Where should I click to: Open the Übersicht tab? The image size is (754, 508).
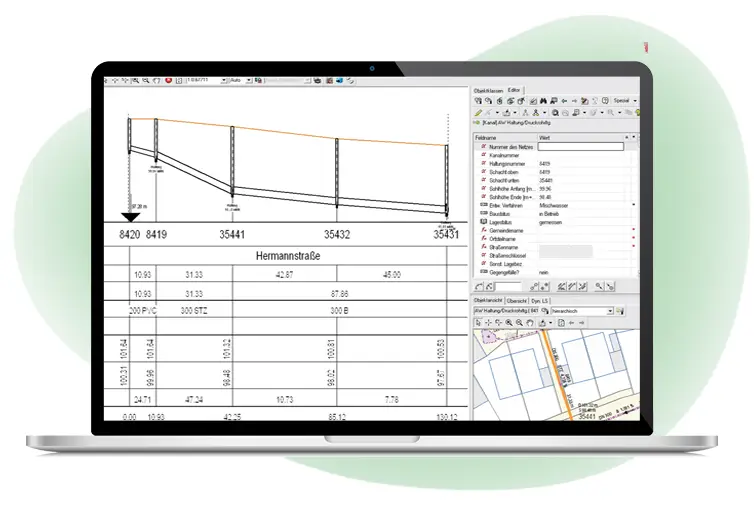coord(517,300)
